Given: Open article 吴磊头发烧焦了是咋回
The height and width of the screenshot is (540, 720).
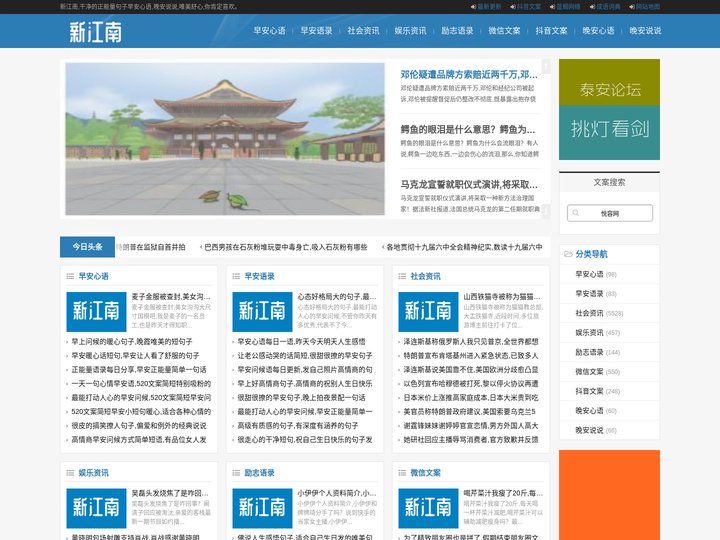Looking at the screenshot, I should [170, 493].
